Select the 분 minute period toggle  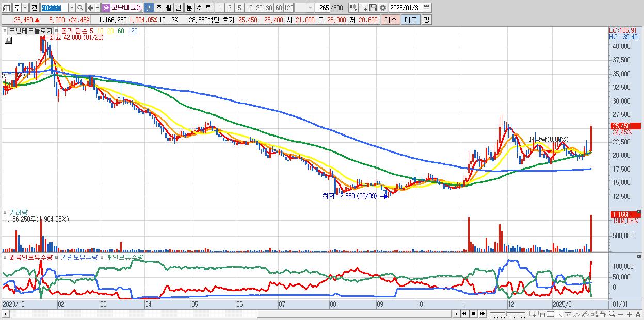pyautogui.click(x=189, y=8)
